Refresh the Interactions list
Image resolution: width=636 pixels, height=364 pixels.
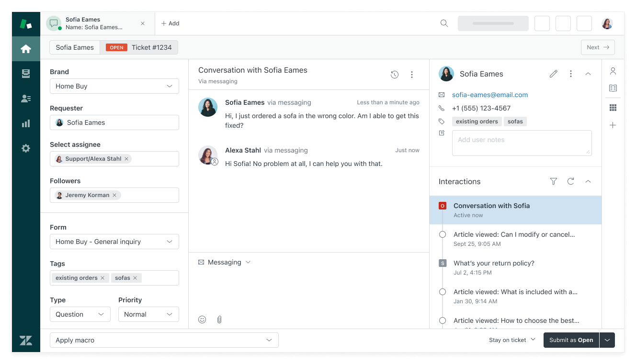click(570, 181)
